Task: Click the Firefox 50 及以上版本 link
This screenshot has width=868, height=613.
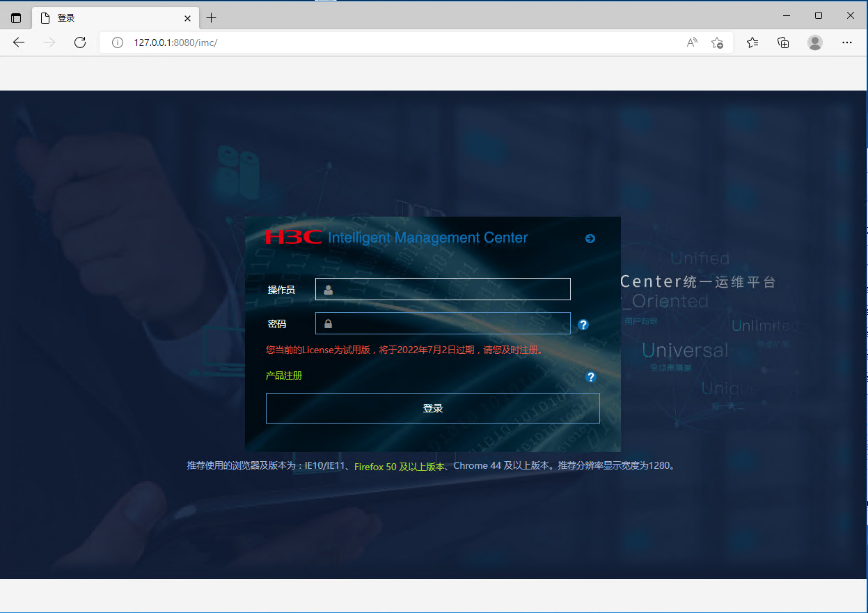Action: point(399,466)
